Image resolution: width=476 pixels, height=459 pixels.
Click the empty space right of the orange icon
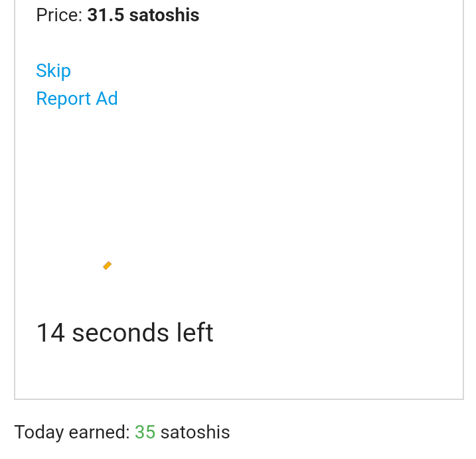coord(266,266)
